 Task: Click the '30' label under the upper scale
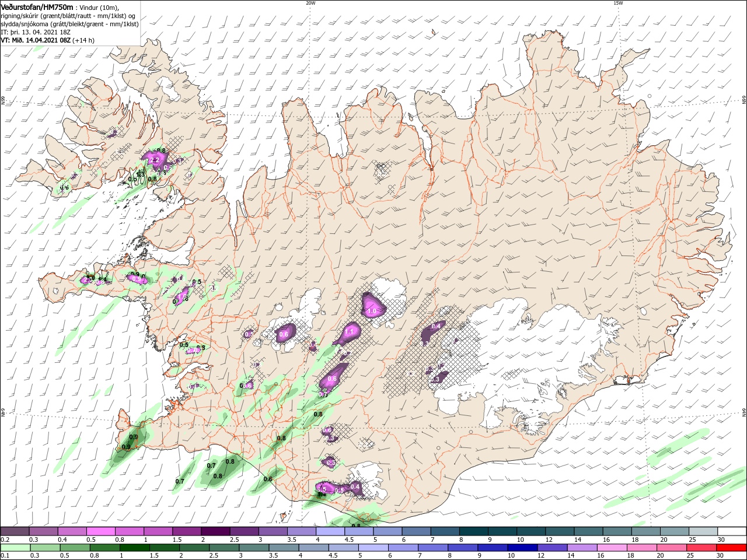point(721,540)
